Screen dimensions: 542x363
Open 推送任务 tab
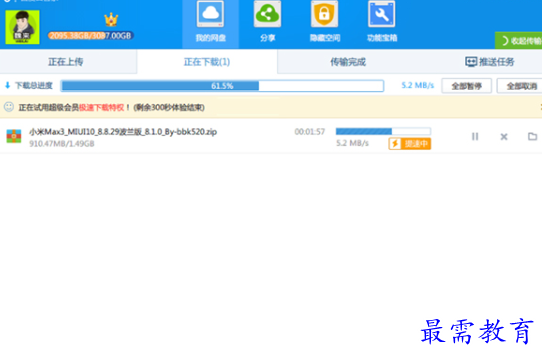(x=490, y=62)
